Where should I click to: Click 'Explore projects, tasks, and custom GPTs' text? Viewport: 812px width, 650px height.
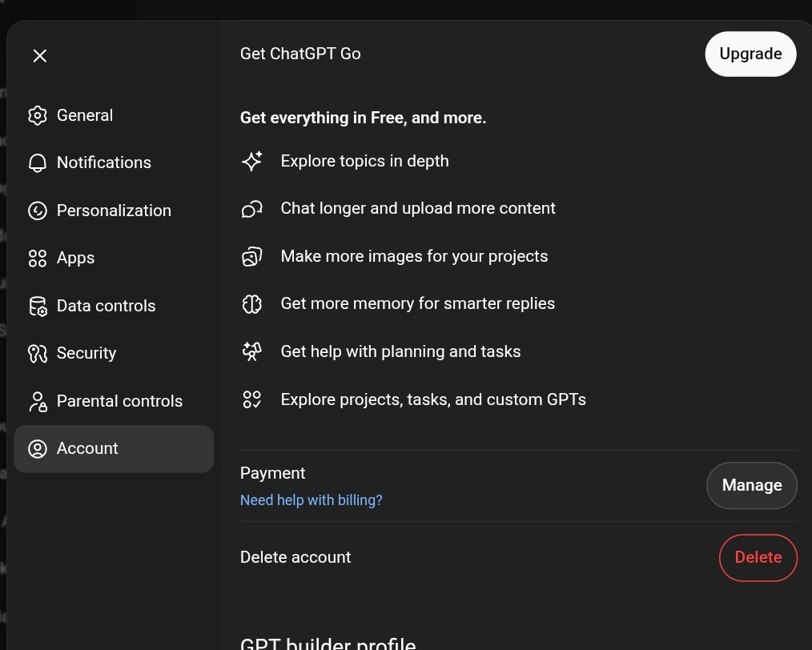tap(433, 399)
